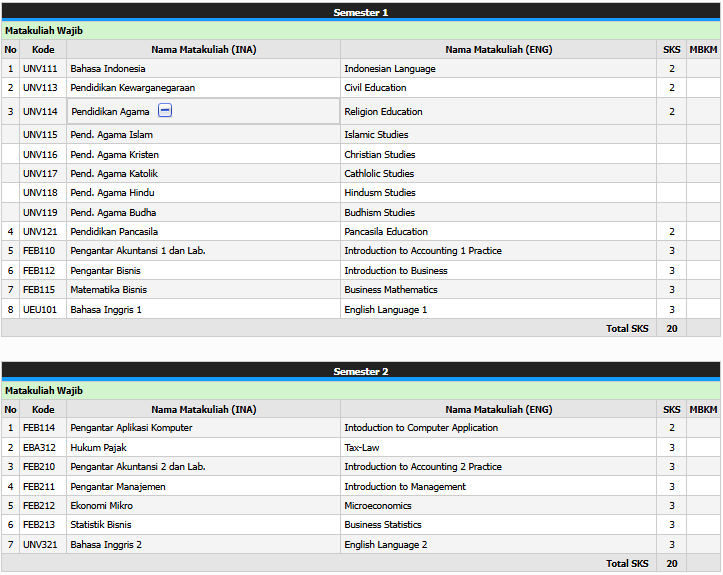The width and height of the screenshot is (723, 575).
Task: Click course code EBA312 for Hukum Pajak
Action: 39,448
